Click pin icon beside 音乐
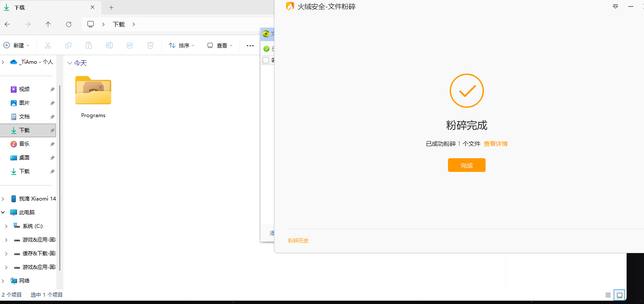 52,144
